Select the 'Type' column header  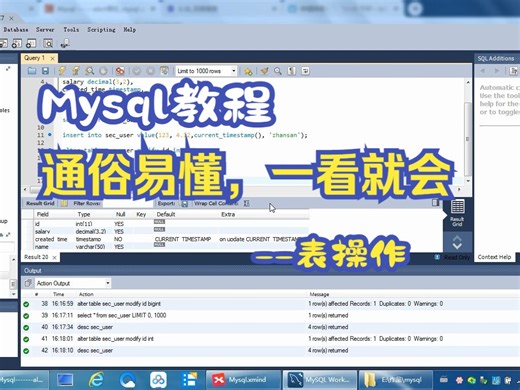[x=84, y=214]
